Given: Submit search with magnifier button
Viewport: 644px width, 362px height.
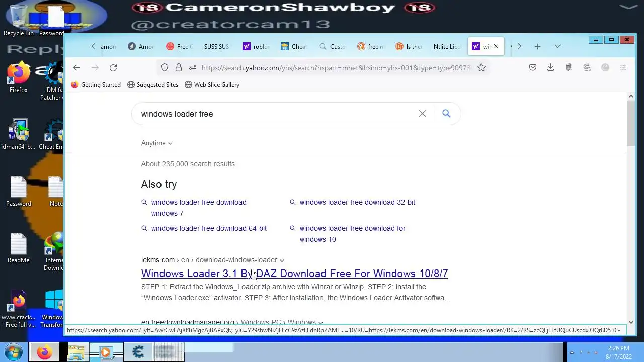Looking at the screenshot, I should tap(446, 114).
